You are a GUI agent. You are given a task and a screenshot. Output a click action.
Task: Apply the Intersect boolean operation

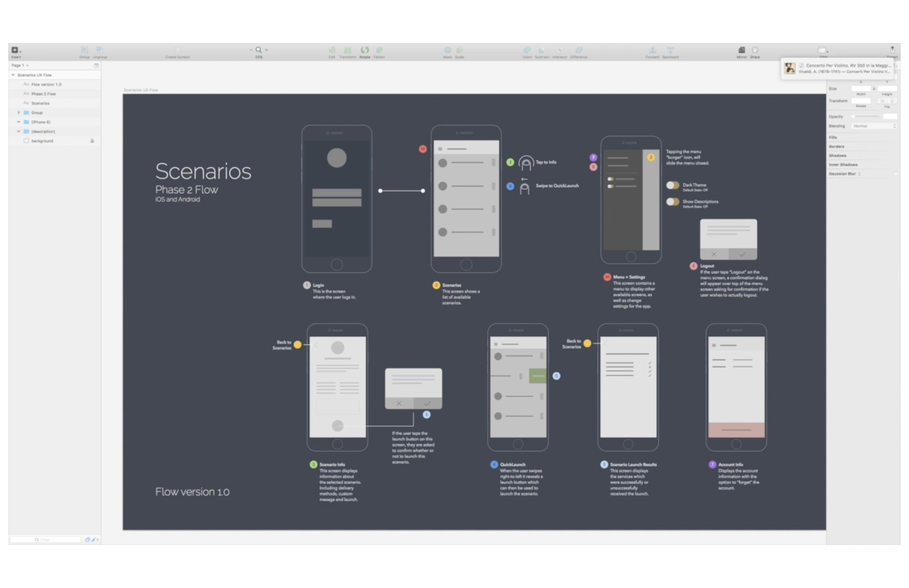pyautogui.click(x=560, y=50)
